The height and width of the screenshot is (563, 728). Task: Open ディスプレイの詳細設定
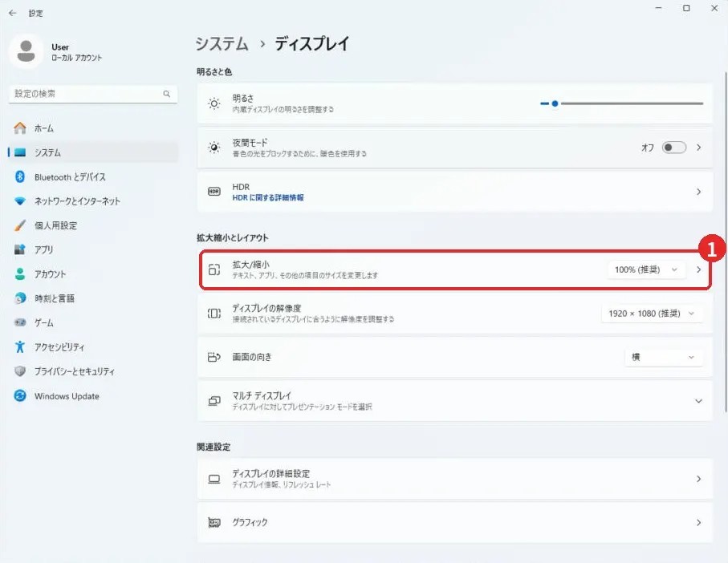click(454, 479)
